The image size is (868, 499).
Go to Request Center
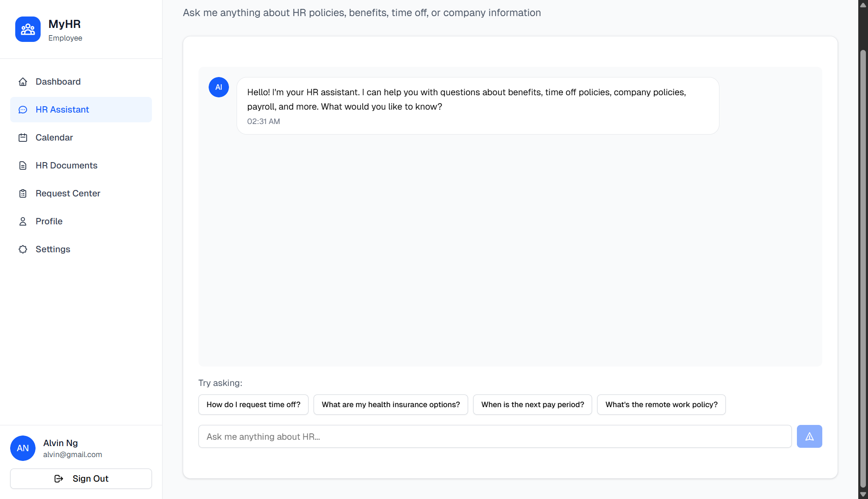[68, 193]
